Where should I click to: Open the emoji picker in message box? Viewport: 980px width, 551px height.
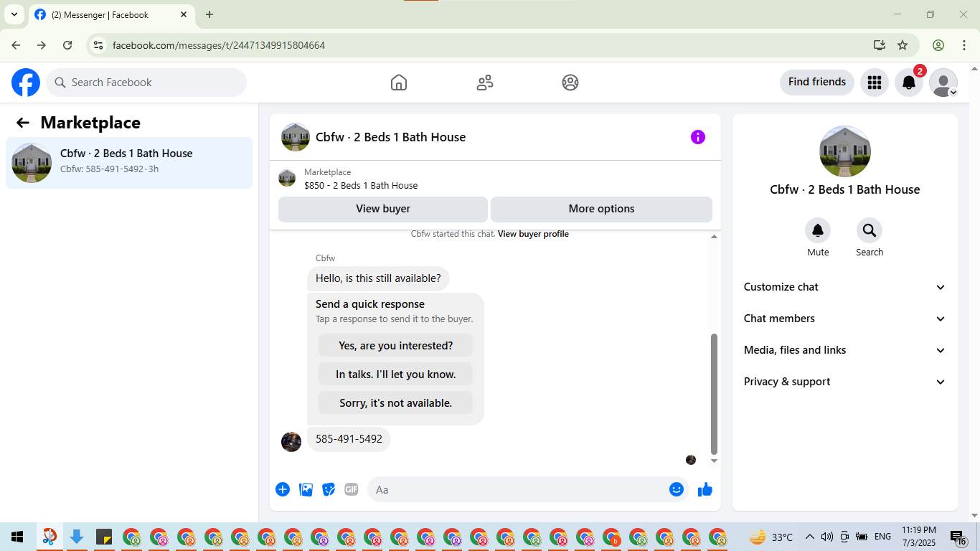coord(677,489)
